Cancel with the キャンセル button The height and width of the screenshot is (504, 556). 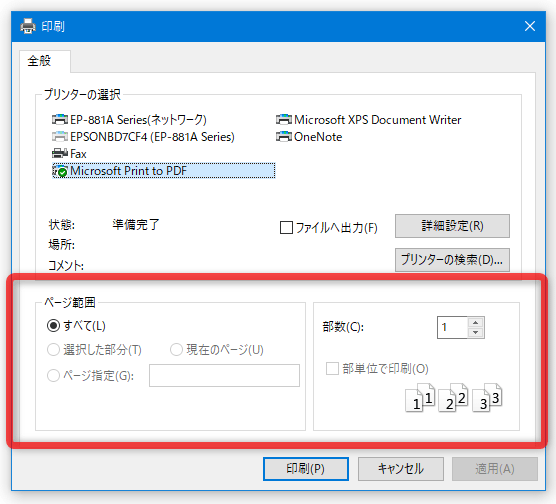tap(401, 469)
